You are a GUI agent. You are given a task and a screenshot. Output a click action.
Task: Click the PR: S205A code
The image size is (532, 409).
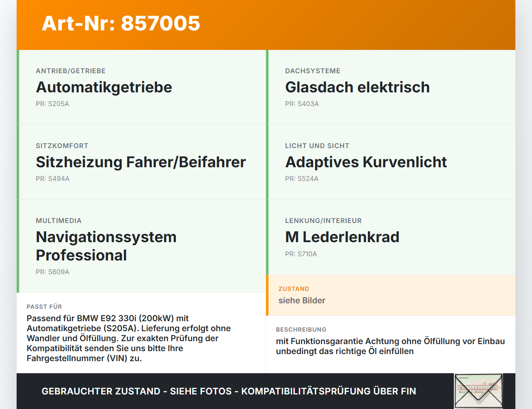(52, 104)
